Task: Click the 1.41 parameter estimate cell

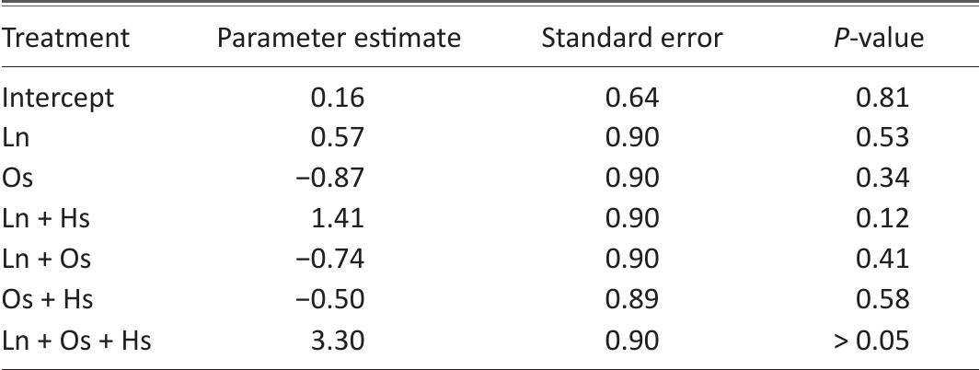Action: pyautogui.click(x=338, y=219)
